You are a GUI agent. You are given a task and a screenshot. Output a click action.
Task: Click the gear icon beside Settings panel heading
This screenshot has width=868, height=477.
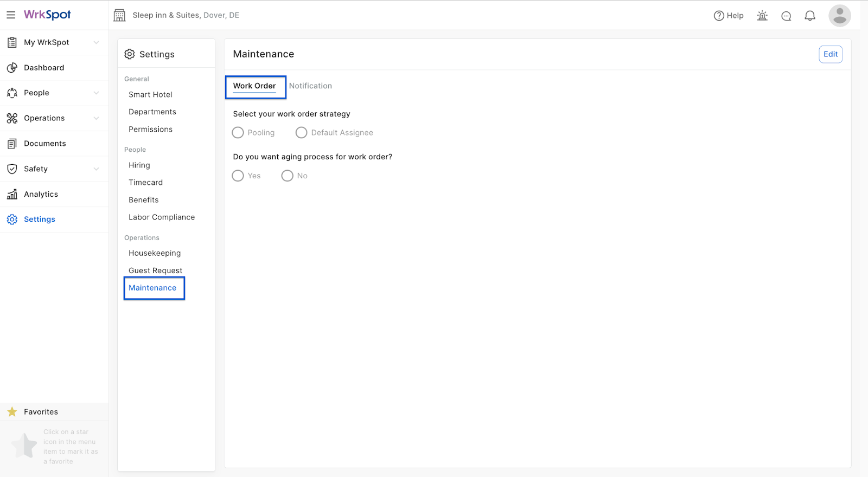click(130, 54)
